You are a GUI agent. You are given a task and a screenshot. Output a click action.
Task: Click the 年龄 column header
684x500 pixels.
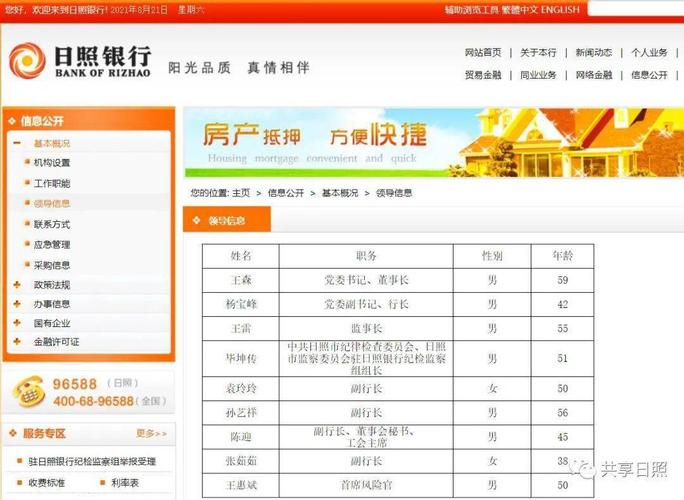(x=562, y=256)
